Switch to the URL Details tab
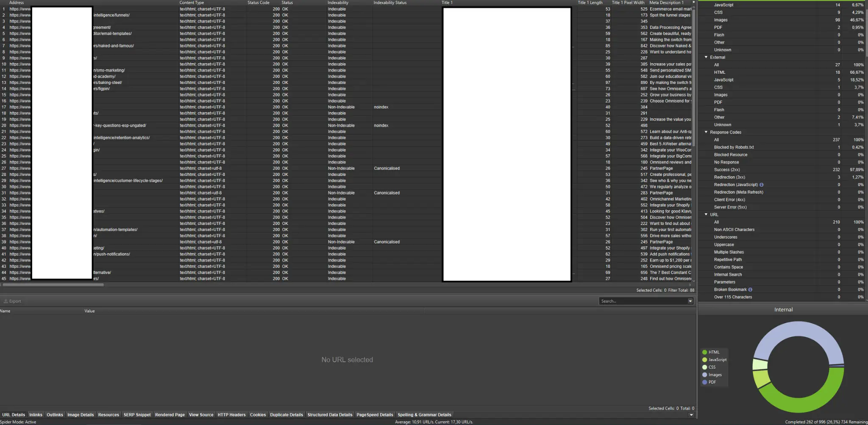Screen dimensions: 868x425 pyautogui.click(x=14, y=415)
